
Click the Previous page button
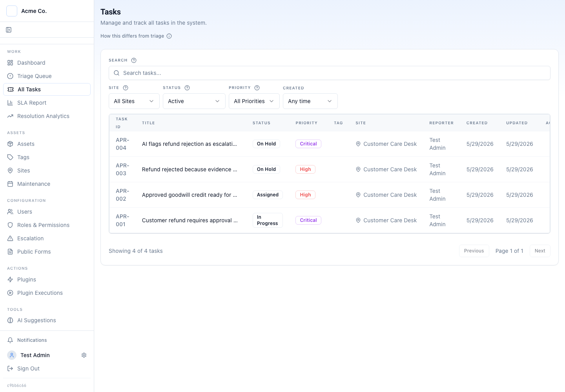pyautogui.click(x=474, y=251)
